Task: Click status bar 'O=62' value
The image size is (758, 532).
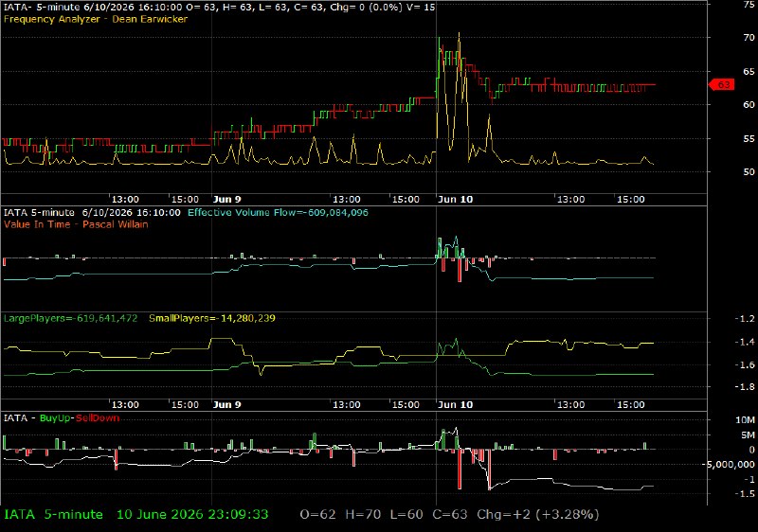Action: pos(317,515)
